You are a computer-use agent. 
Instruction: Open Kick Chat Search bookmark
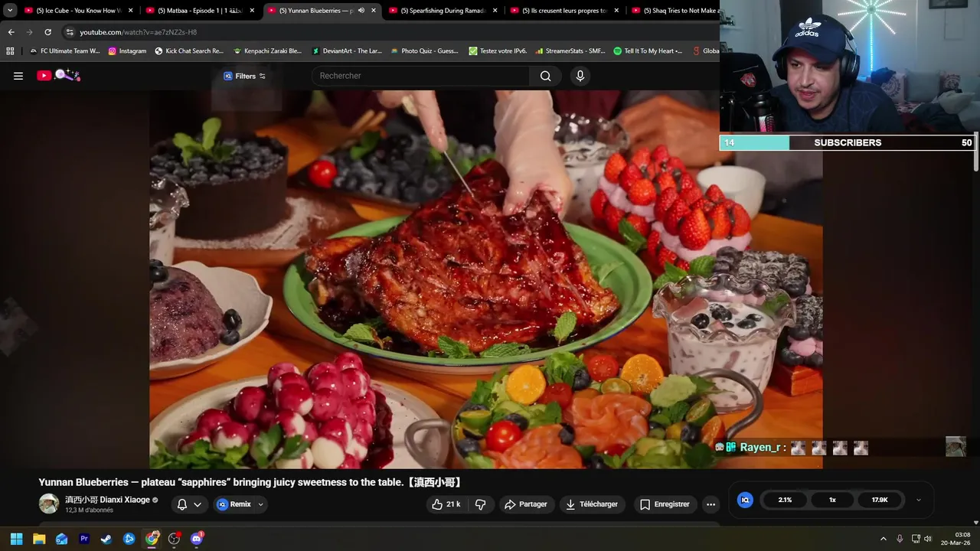click(189, 51)
